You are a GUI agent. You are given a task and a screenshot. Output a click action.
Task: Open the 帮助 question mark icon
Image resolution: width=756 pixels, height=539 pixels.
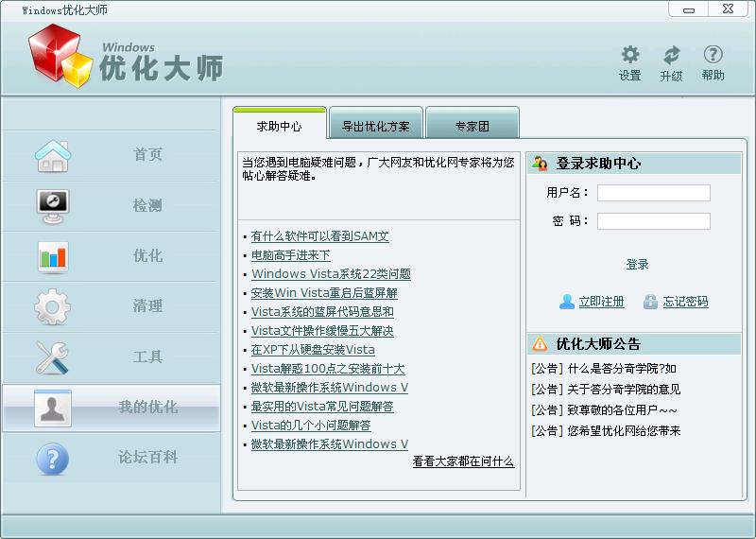coord(713,55)
